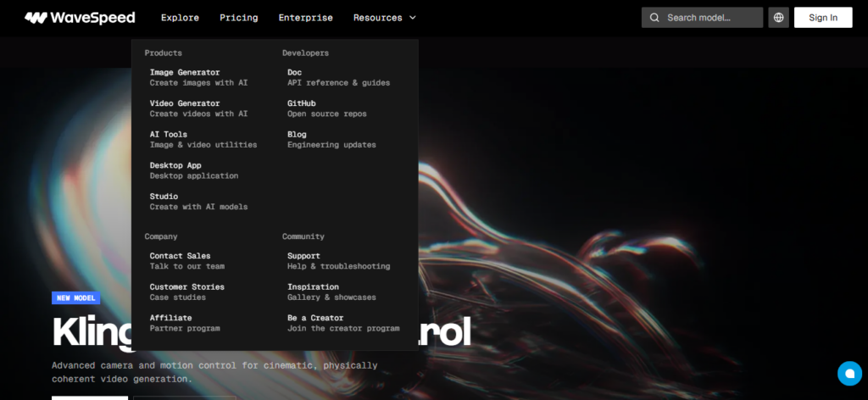Open the language globe selector
The image size is (868, 400).
pos(778,18)
